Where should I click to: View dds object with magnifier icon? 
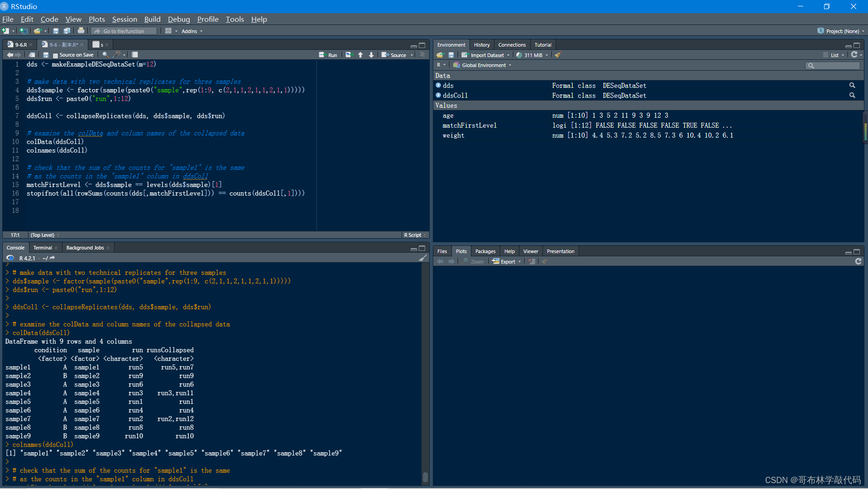click(852, 85)
